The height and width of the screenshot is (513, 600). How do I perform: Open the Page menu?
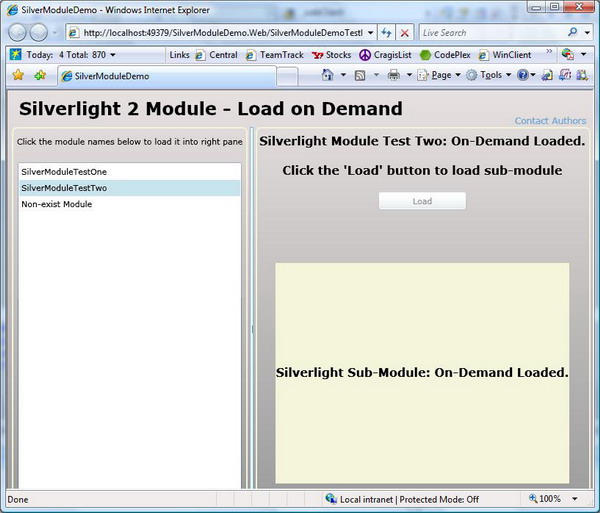[439, 75]
